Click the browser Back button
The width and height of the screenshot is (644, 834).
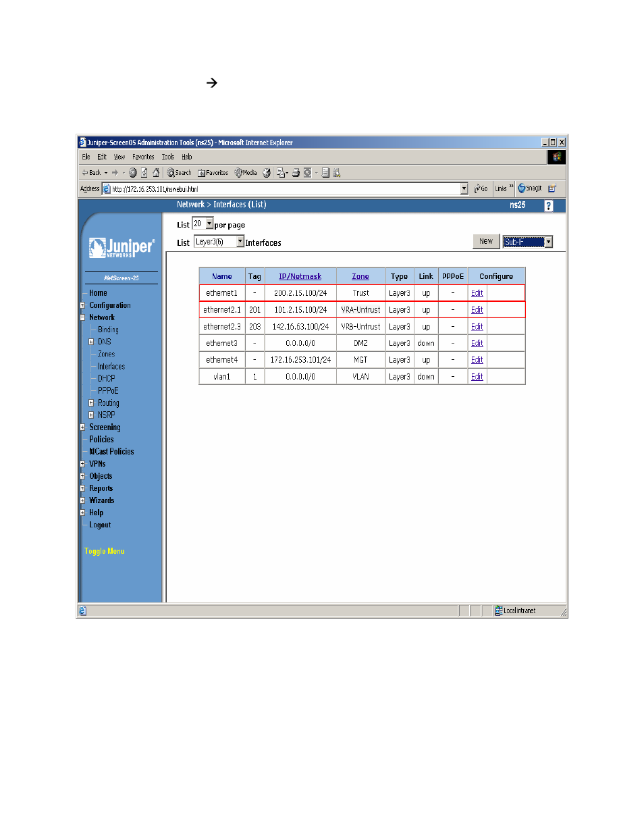click(91, 173)
